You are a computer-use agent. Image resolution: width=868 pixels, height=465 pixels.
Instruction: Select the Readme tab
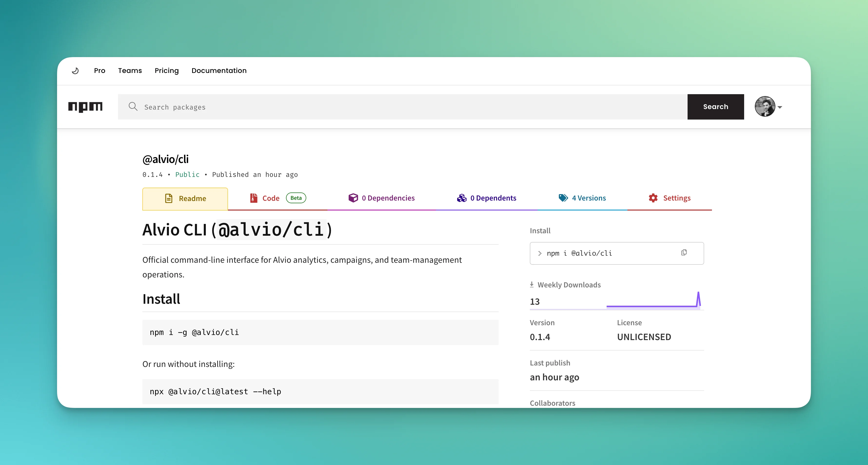pos(185,199)
